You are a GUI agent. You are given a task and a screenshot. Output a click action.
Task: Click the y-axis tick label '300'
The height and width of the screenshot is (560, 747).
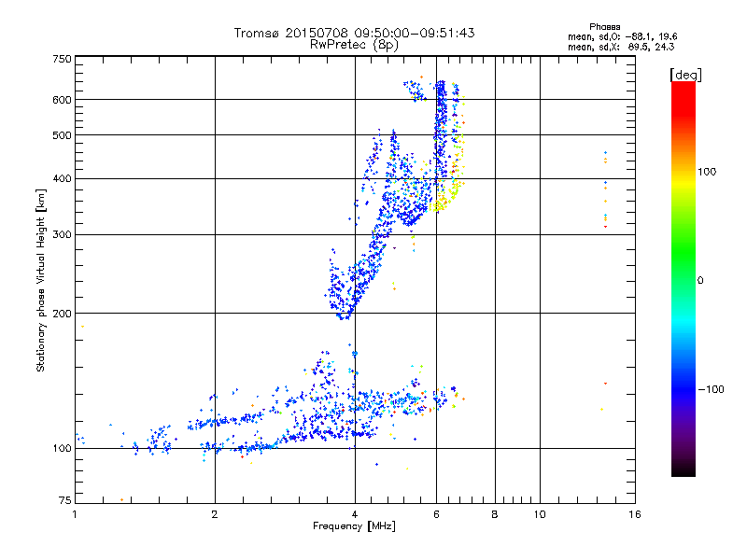click(62, 235)
